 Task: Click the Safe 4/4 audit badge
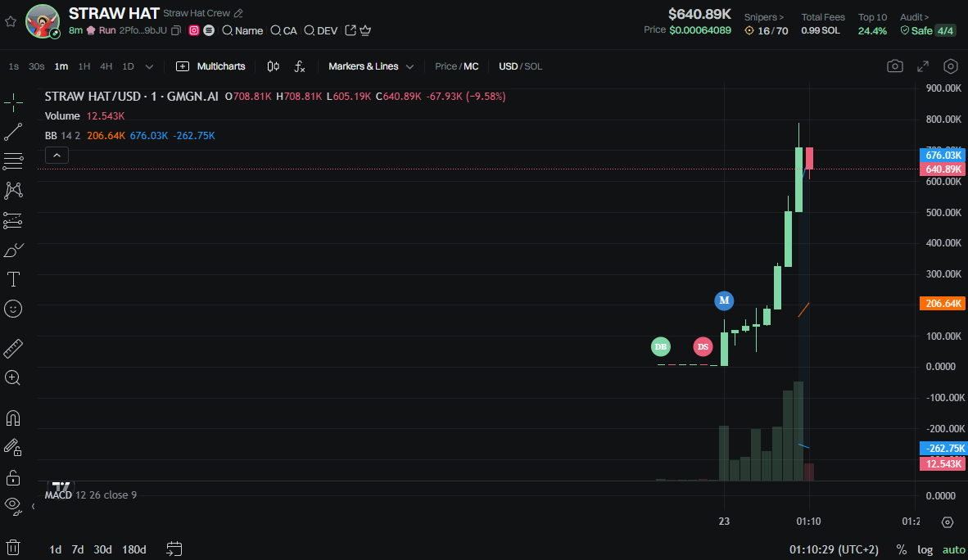coord(928,31)
